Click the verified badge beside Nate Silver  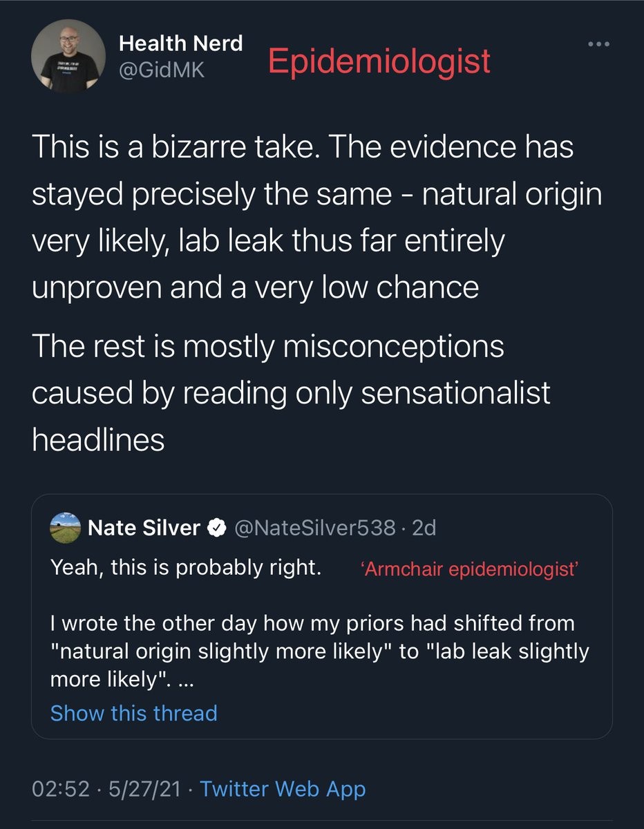click(216, 528)
